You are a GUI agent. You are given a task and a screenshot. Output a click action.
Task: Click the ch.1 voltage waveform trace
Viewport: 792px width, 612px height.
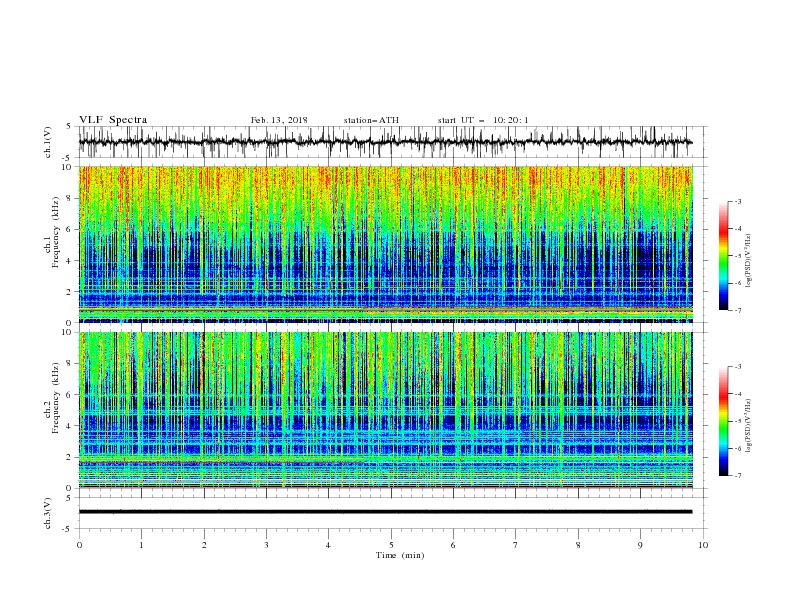coord(385,142)
